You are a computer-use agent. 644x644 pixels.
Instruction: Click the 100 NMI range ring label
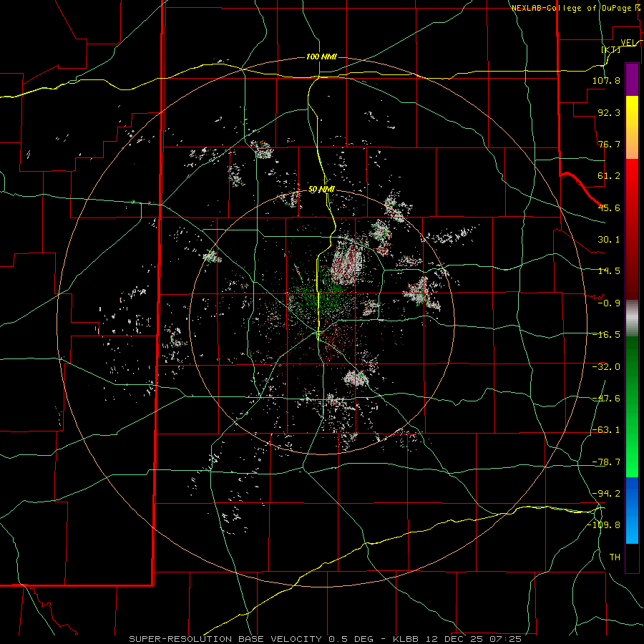click(321, 57)
